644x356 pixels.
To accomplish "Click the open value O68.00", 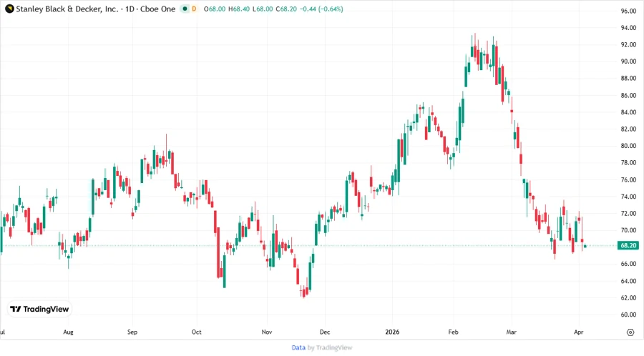I will tap(215, 9).
